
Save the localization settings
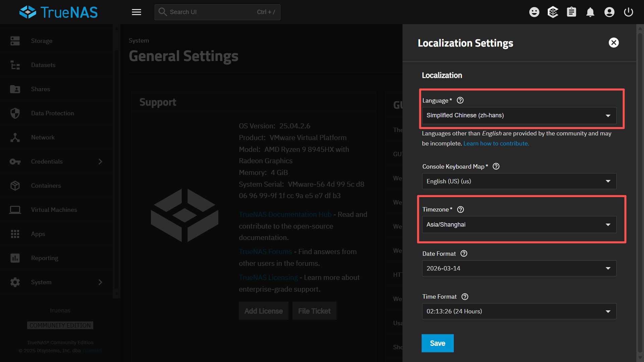point(437,343)
